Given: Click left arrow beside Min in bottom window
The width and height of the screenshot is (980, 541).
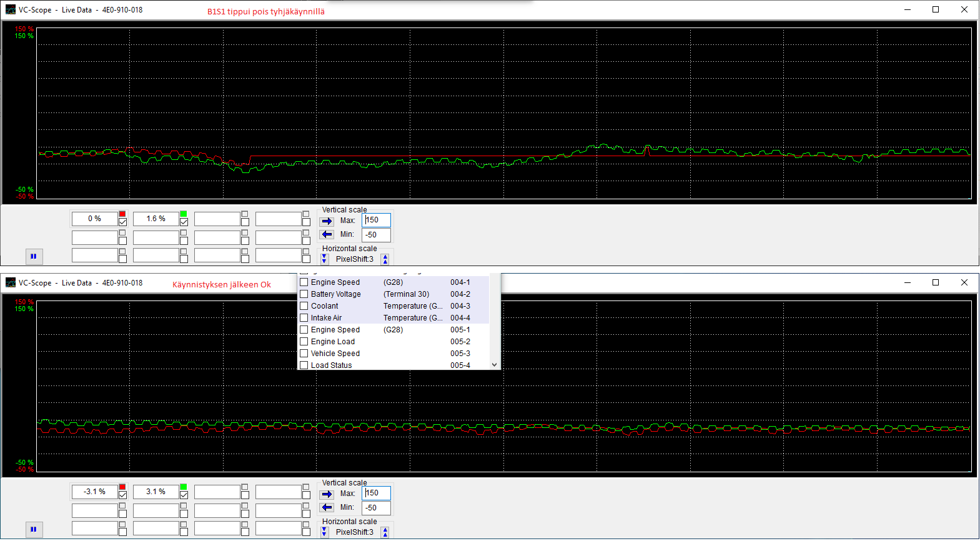Looking at the screenshot, I should click(327, 508).
